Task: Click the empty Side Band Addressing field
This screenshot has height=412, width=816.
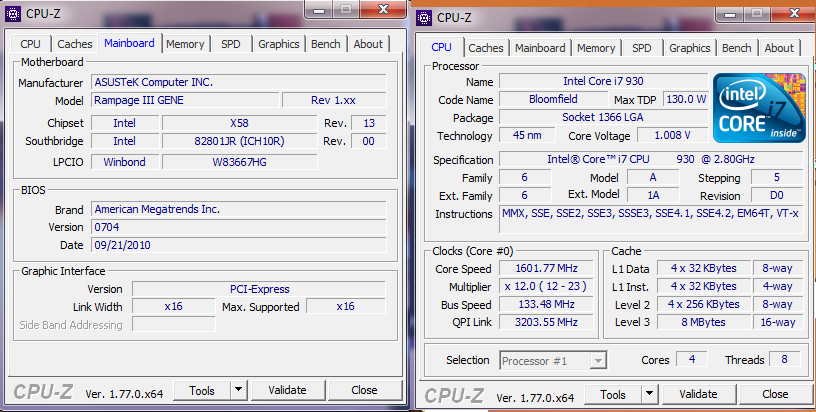Action: coord(173,324)
